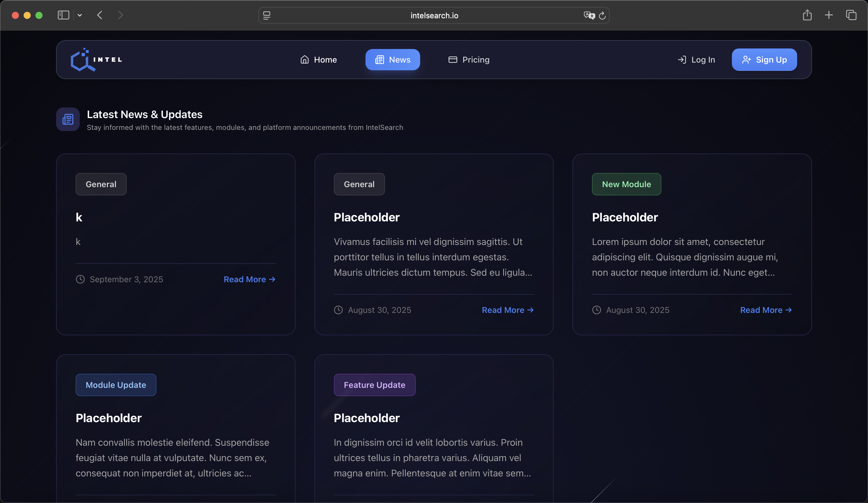Click the General tag on the Vivamus card
Viewport: 868px width, 503px height.
click(359, 184)
